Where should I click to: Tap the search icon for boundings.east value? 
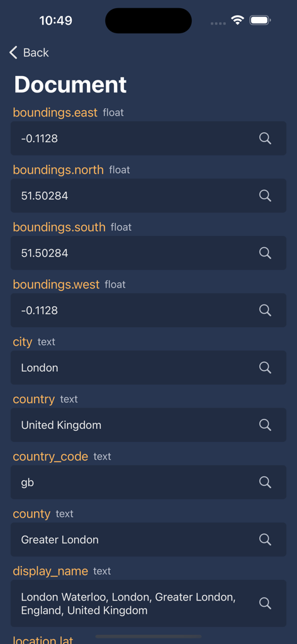[x=265, y=138]
